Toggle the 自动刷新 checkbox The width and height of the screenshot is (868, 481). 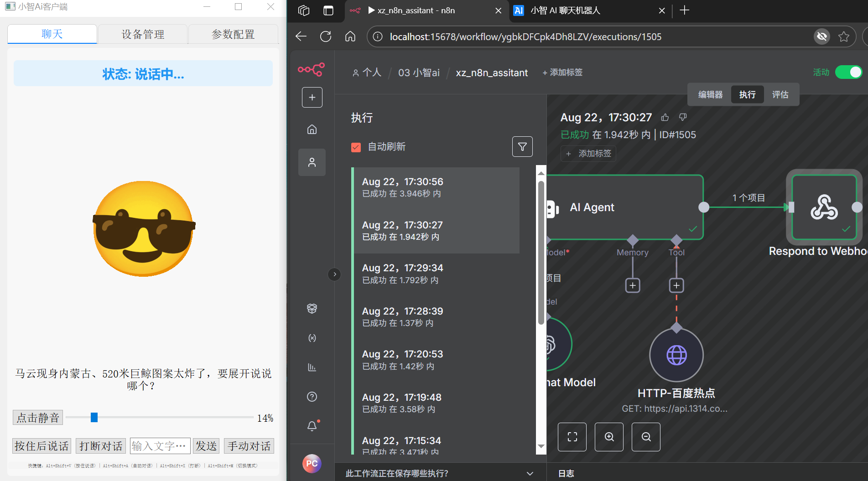[x=356, y=147]
